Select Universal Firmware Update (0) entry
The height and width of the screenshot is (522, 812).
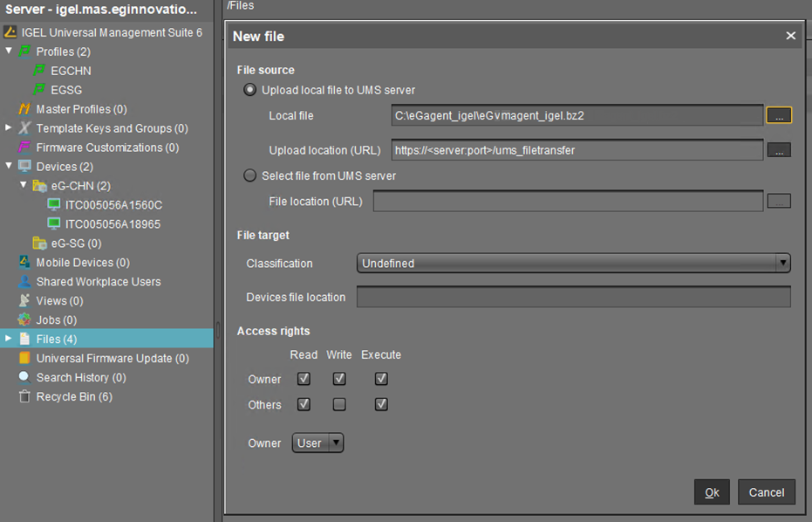click(113, 359)
